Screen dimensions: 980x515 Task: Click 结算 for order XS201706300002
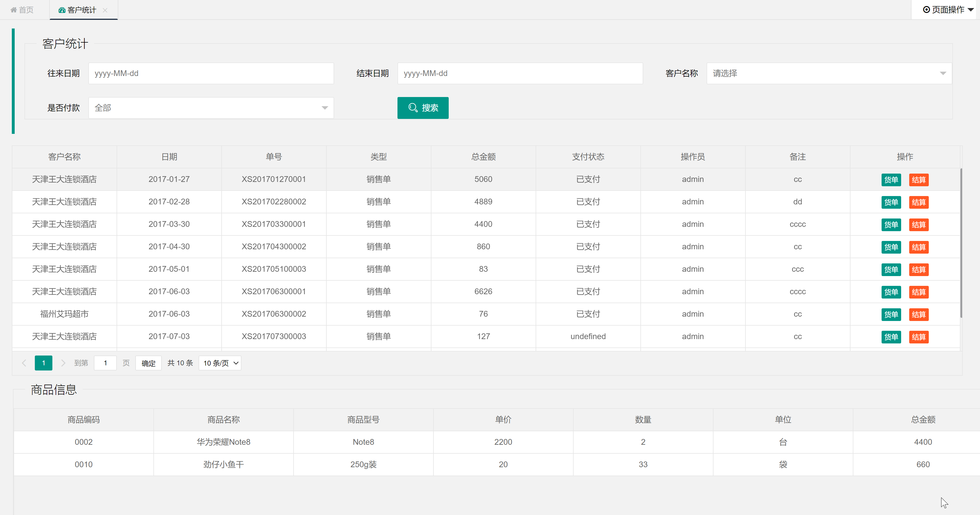coord(918,314)
